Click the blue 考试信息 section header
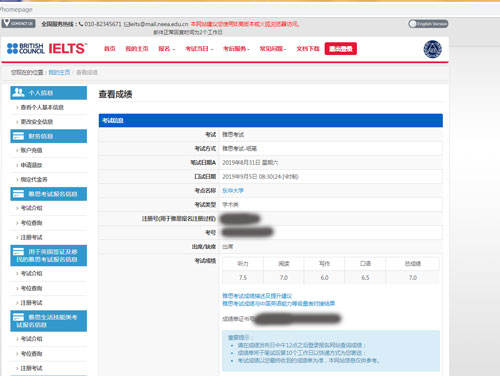Screen dimensions: 500x376 [x=271, y=120]
